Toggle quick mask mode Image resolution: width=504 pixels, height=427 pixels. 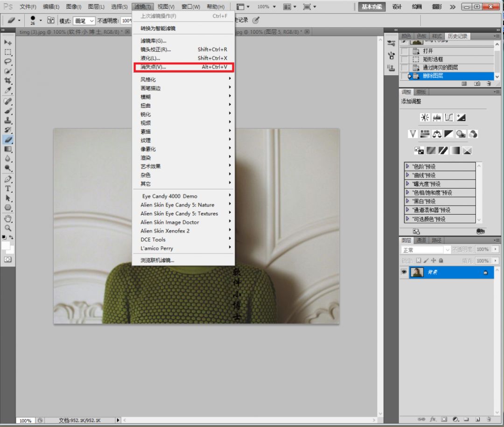pos(8,259)
